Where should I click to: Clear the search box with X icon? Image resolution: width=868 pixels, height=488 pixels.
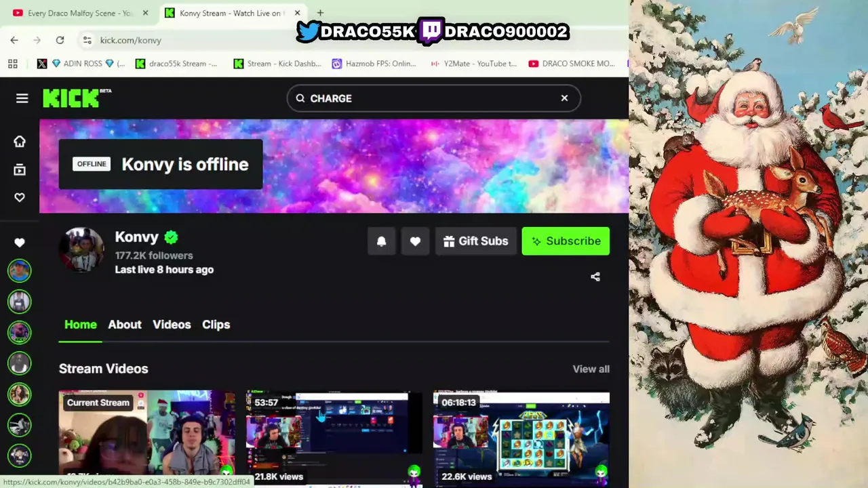564,98
